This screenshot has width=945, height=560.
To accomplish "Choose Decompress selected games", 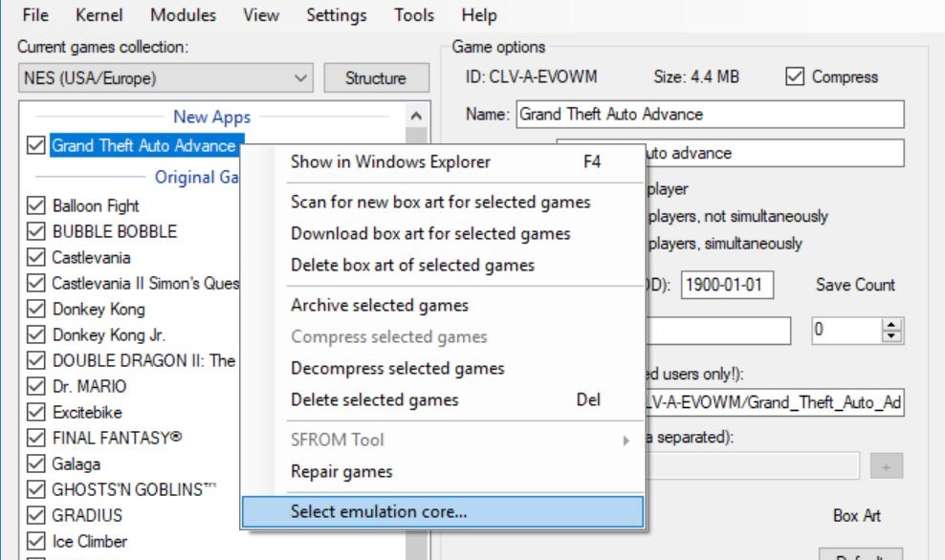I will [x=443, y=369].
